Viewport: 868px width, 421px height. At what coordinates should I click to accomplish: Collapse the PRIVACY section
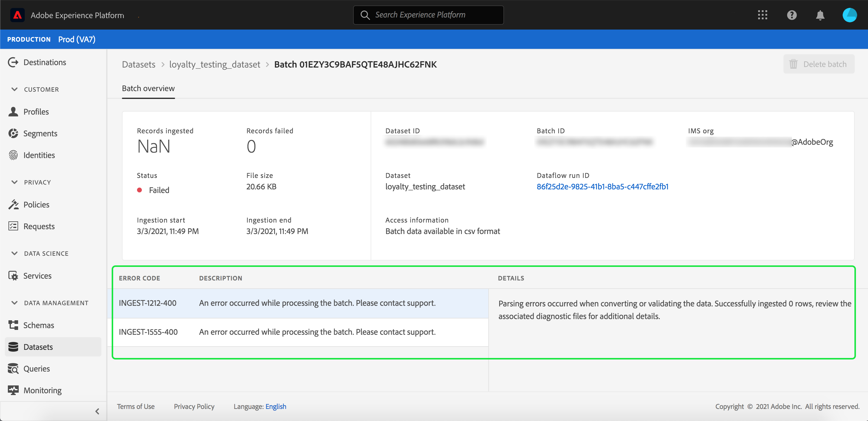[14, 182]
